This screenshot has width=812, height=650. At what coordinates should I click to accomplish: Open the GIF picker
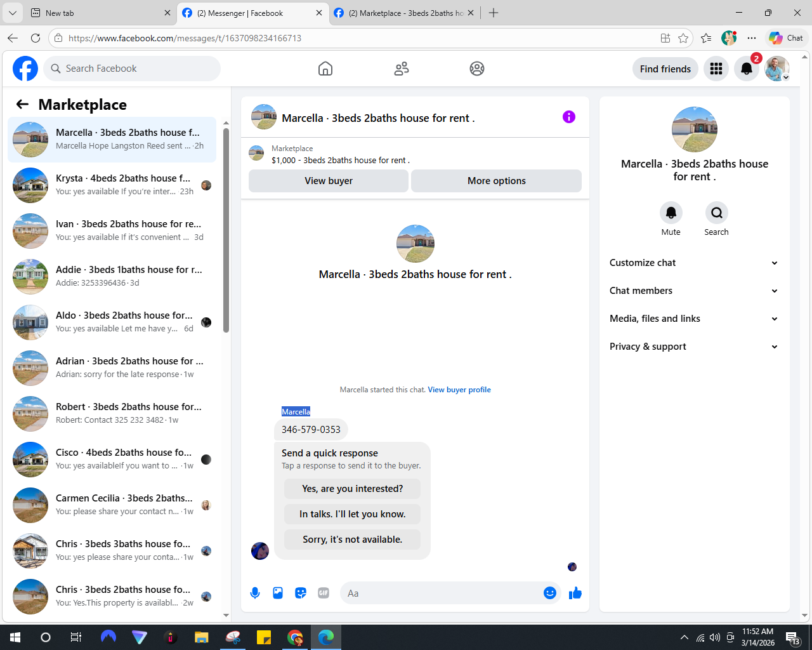[x=324, y=593]
